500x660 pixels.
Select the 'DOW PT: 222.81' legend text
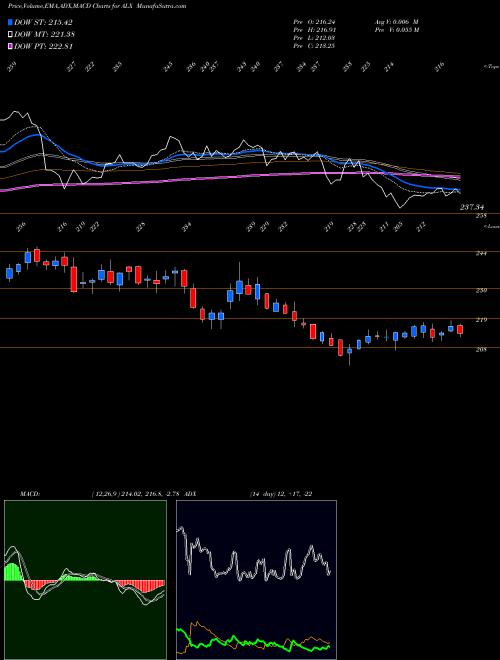43,46
